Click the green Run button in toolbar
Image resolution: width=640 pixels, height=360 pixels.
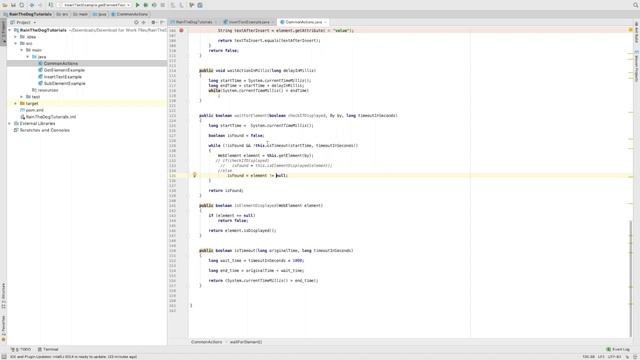138,5
